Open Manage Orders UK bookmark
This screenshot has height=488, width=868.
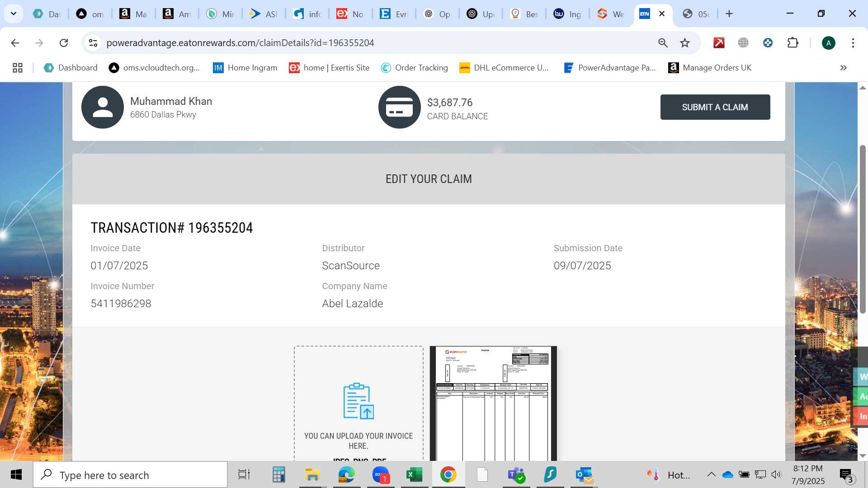(710, 68)
